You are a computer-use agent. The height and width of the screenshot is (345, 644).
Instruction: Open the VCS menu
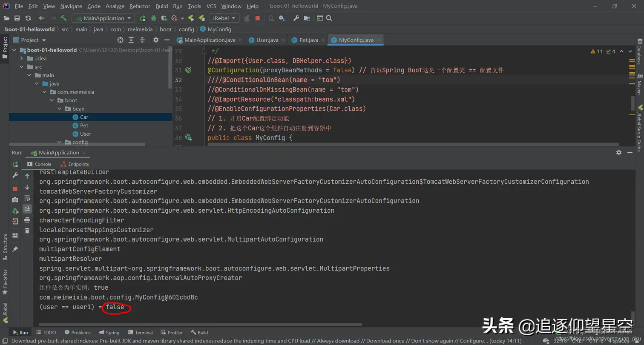[x=211, y=6]
